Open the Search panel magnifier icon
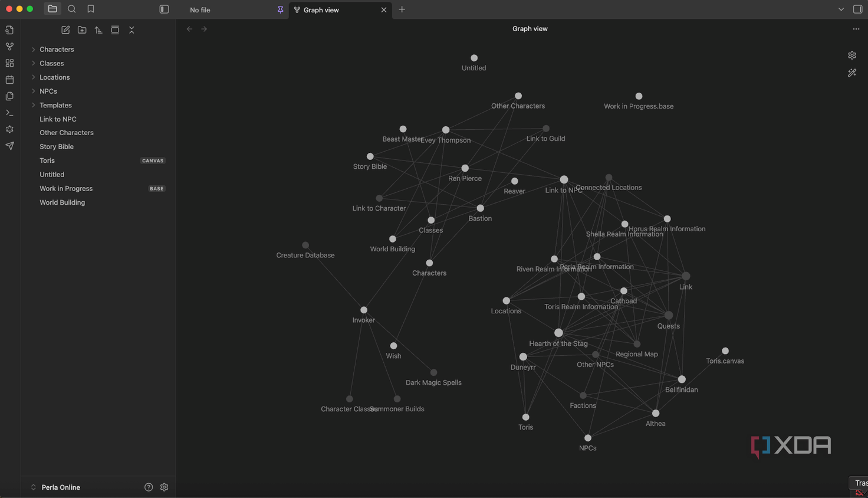This screenshot has width=868, height=498. (72, 9)
